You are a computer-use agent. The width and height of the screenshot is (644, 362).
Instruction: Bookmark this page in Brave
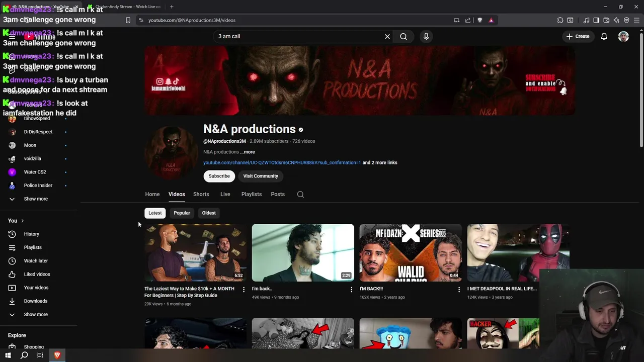coord(128,20)
